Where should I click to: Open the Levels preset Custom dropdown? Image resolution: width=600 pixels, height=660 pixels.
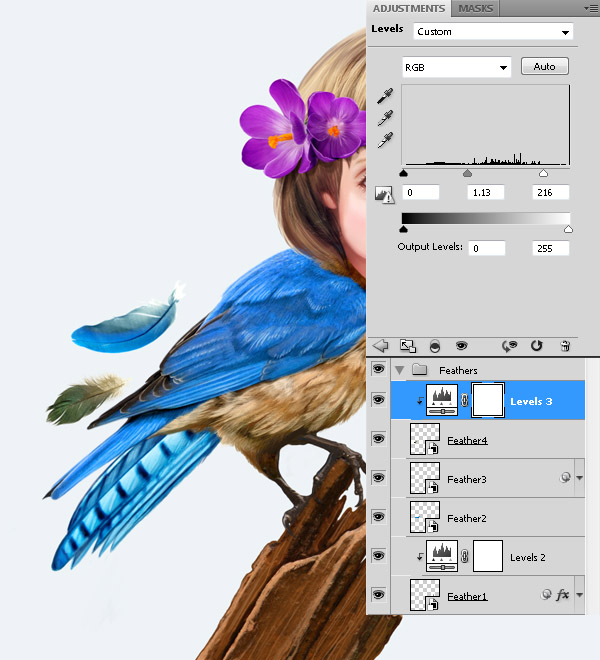[493, 32]
